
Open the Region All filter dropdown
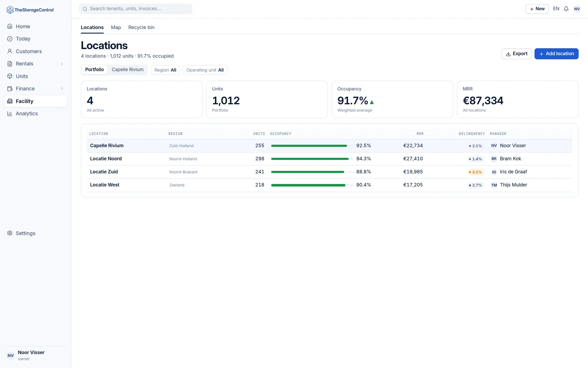[x=165, y=70]
